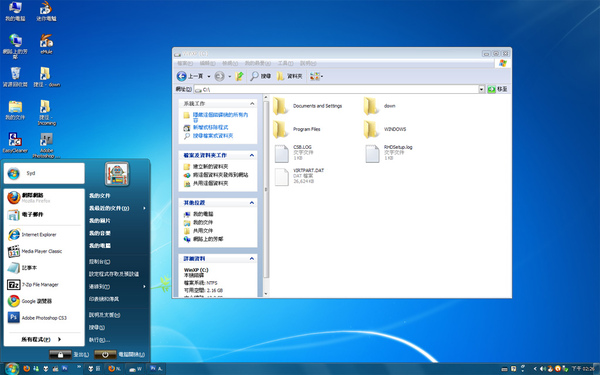This screenshot has height=375, width=600.
Task: Click the Up folder icon in the Explorer toolbar
Action: point(240,76)
